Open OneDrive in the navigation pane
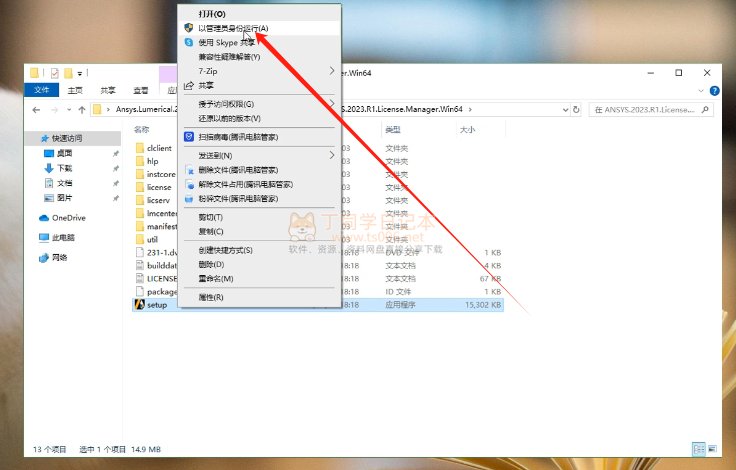736x470 pixels. (x=68, y=217)
